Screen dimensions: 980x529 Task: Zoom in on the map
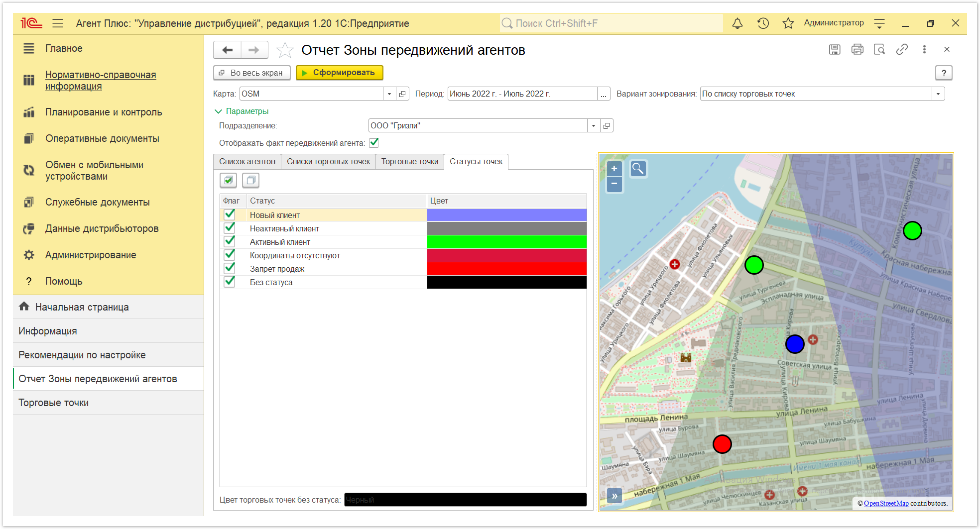coord(614,169)
